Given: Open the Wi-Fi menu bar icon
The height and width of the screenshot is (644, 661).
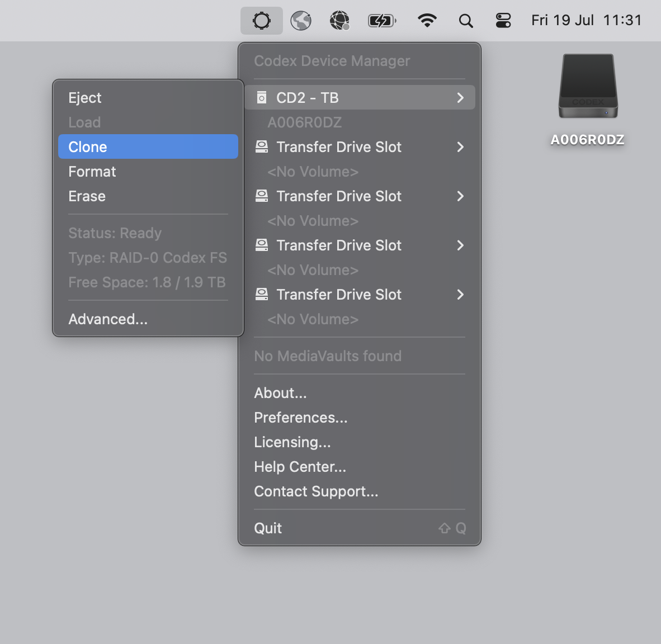Looking at the screenshot, I should [x=427, y=20].
